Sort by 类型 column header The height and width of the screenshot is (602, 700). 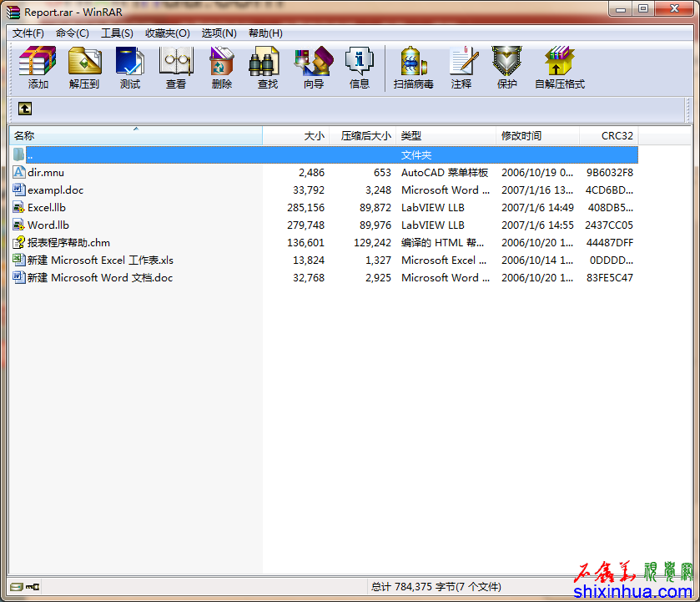(x=446, y=135)
